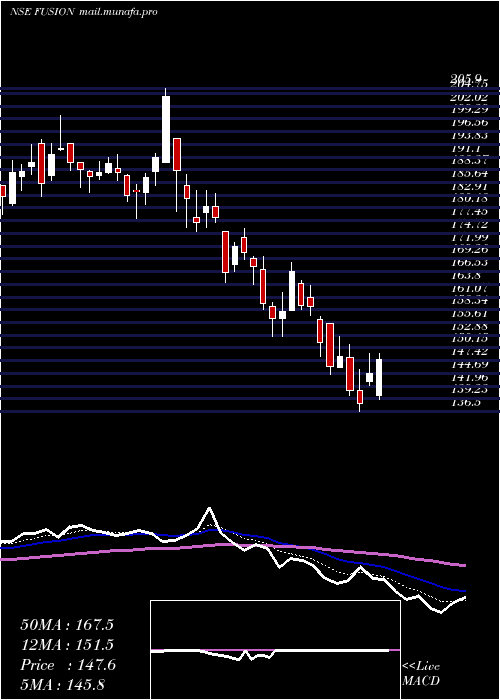Click the 136.5 price axis label
Image resolution: width=500 pixels, height=700 pixels.
[465, 402]
